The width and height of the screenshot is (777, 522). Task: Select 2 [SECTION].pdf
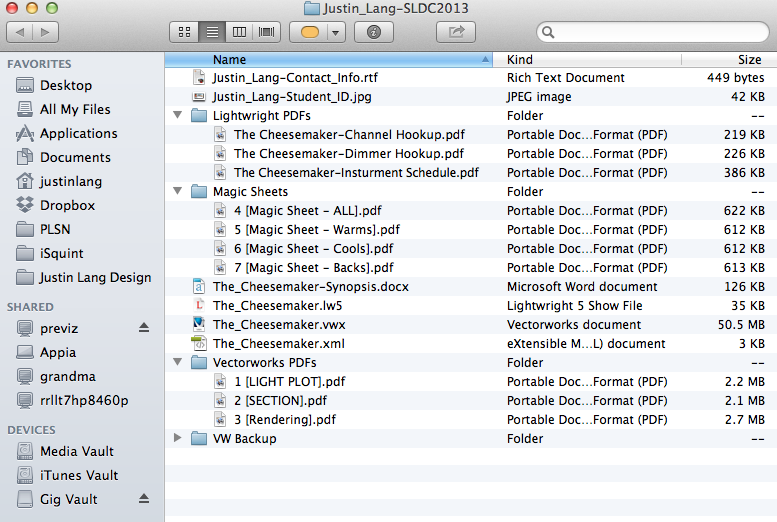pyautogui.click(x=280, y=401)
